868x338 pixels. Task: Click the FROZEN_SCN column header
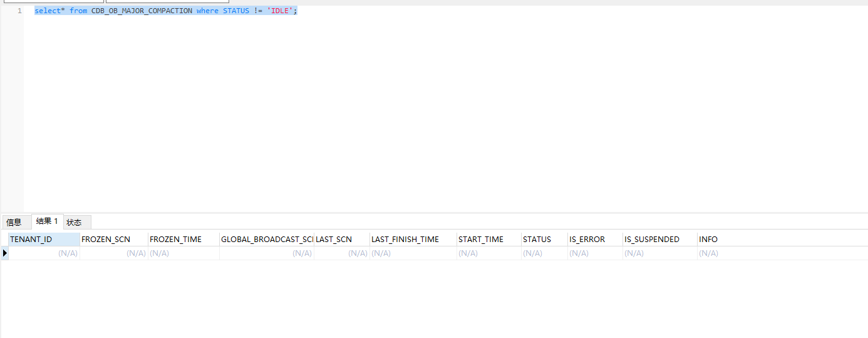coord(114,239)
